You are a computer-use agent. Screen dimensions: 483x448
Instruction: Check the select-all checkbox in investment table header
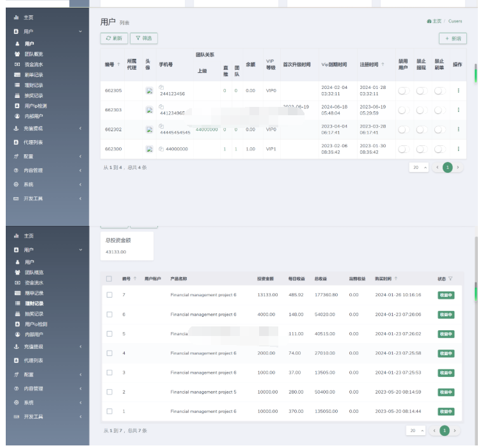click(x=109, y=278)
